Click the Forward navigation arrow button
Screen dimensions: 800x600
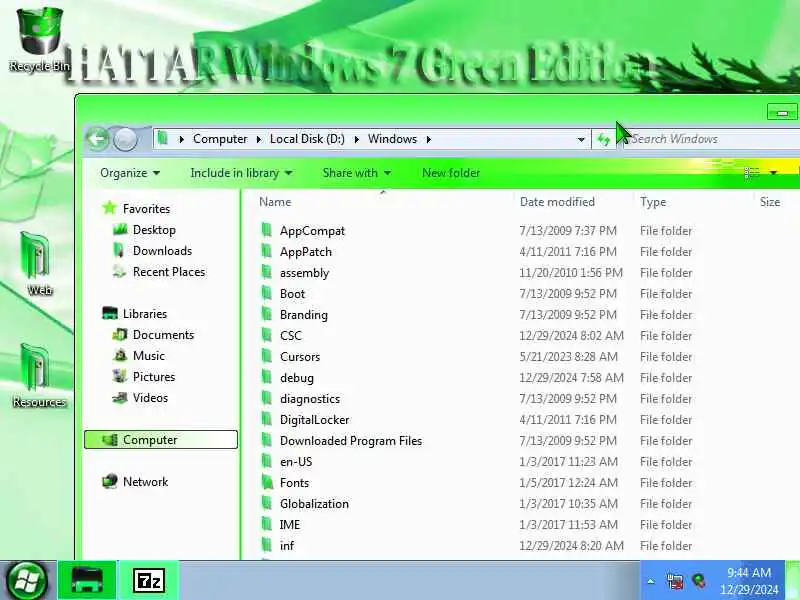click(125, 139)
